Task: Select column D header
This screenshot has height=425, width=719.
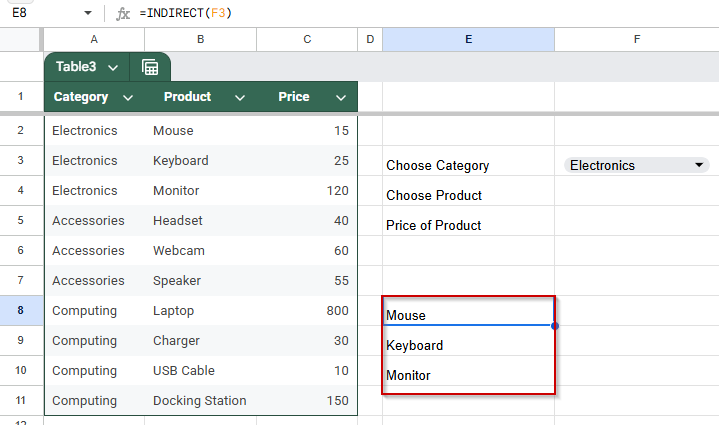Action: tap(370, 39)
